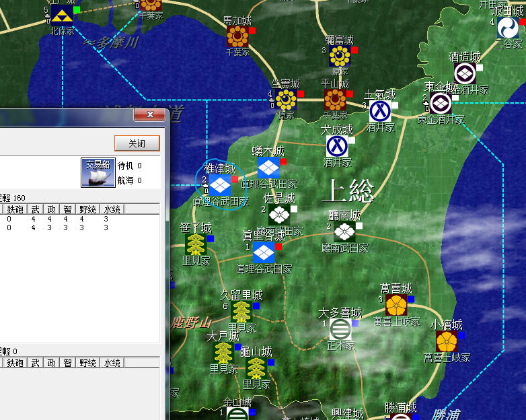Select the 蟻木城 castle icon

268,168
